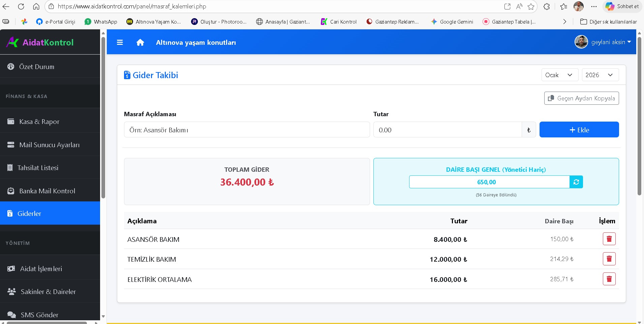
Task: Open WhatsApp bookmark in favorites bar
Action: [x=101, y=22]
